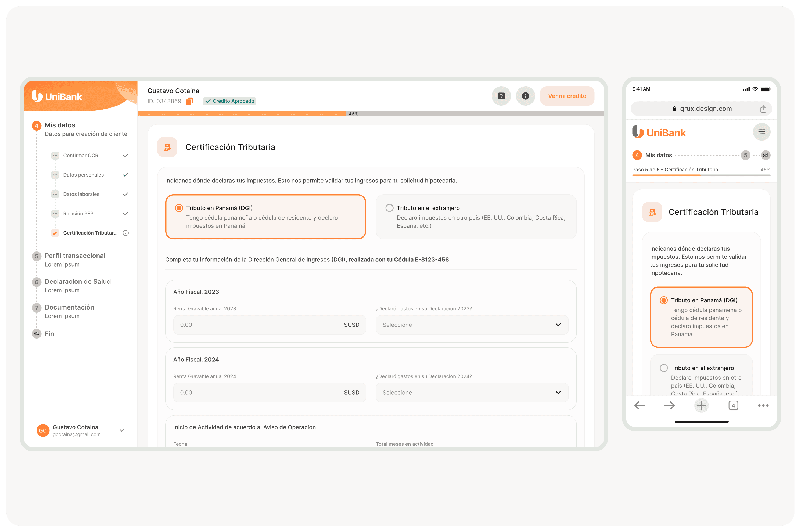This screenshot has height=532, width=801.
Task: Tap the share icon in mobile address bar
Action: pyautogui.click(x=763, y=109)
